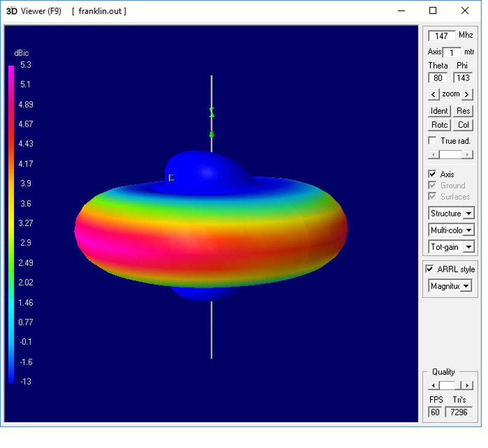The width and height of the screenshot is (488, 448).
Task: Click the FPS value field
Action: 435,412
